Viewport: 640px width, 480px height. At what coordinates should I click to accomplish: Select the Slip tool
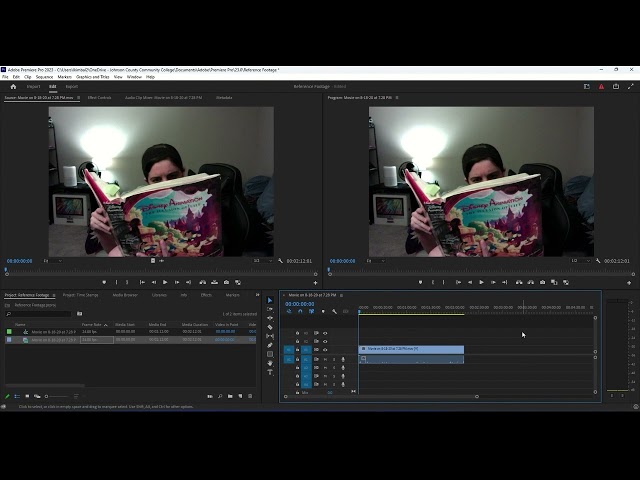(x=270, y=336)
